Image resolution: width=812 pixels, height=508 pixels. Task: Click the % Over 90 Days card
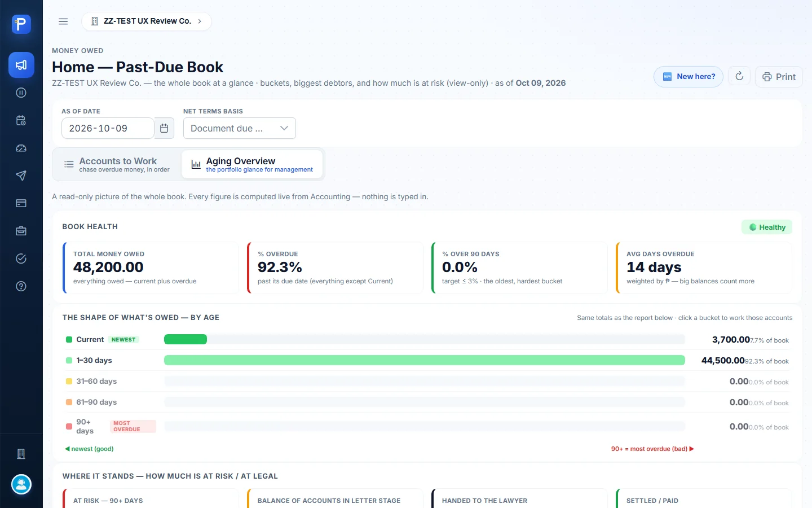[x=519, y=268]
